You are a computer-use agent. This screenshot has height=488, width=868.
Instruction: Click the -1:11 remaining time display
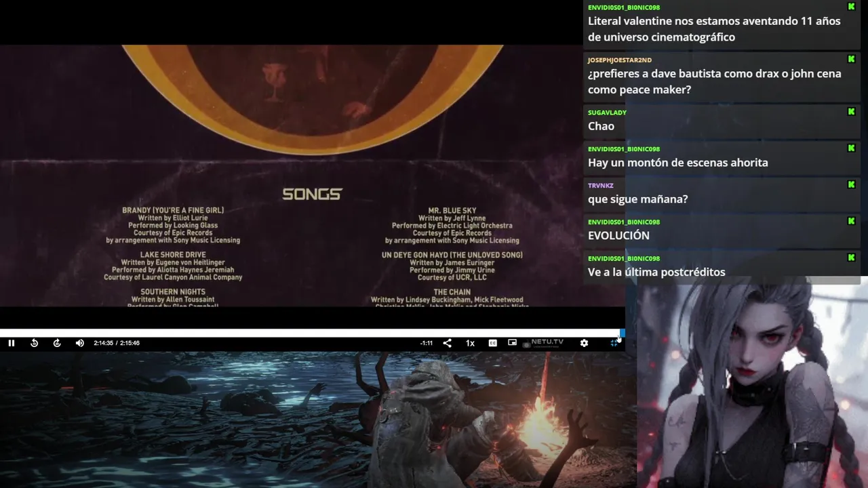tap(427, 343)
